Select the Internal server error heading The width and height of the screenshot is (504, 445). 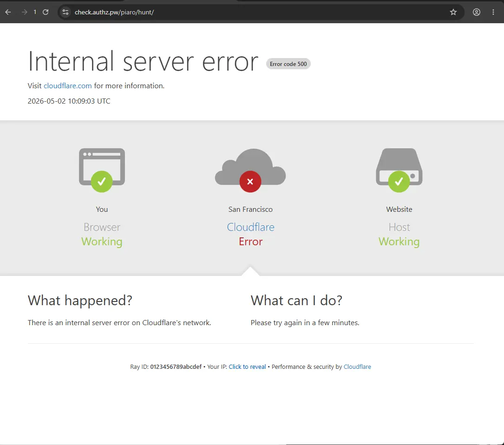coord(143,61)
